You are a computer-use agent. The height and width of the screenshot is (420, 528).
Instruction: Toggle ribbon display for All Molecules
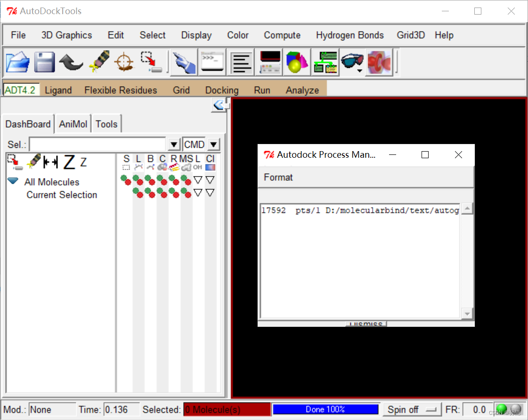[174, 180]
